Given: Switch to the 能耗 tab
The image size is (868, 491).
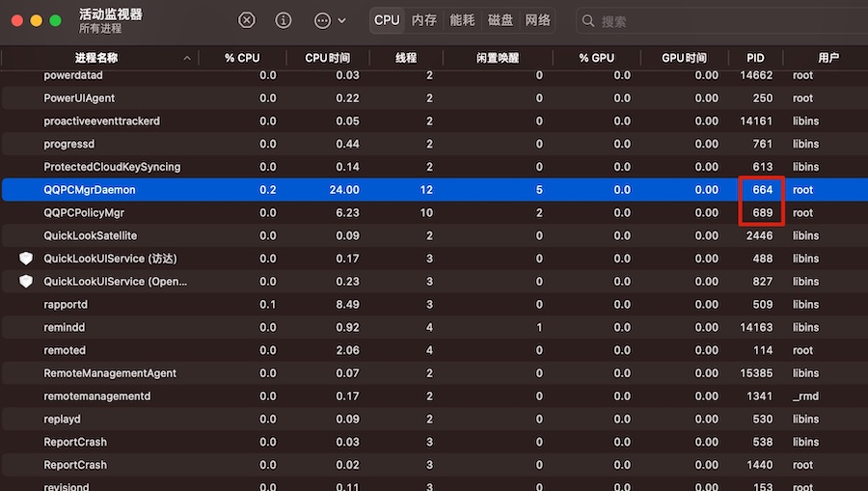Looking at the screenshot, I should click(462, 20).
